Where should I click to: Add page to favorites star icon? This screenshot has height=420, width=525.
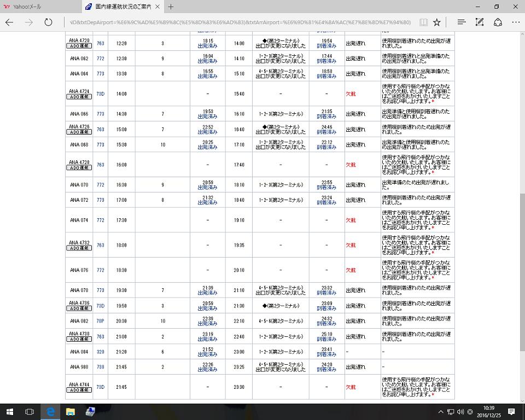(436, 22)
